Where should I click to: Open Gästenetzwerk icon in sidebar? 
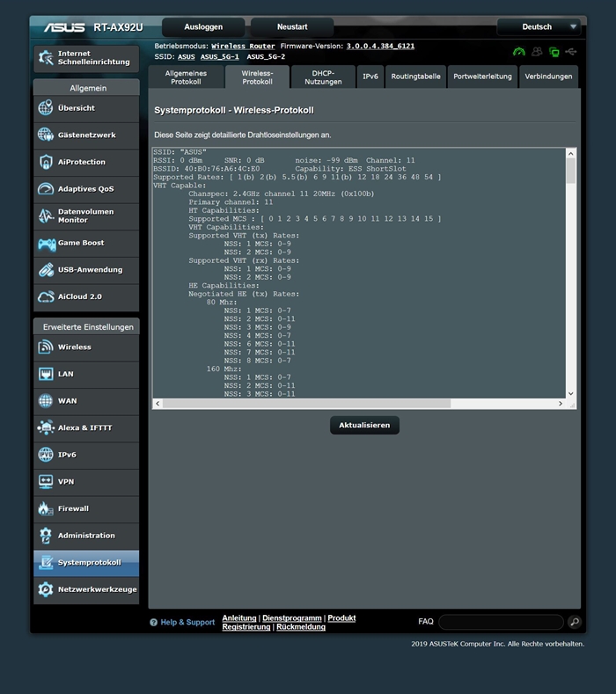click(46, 135)
